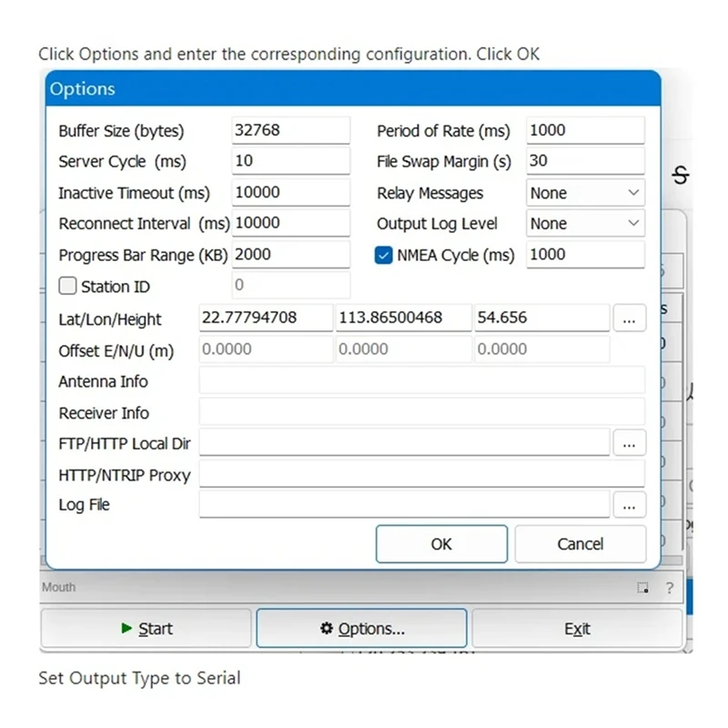Click the NMEA Cycle value field
The image size is (728, 728).
(x=585, y=255)
